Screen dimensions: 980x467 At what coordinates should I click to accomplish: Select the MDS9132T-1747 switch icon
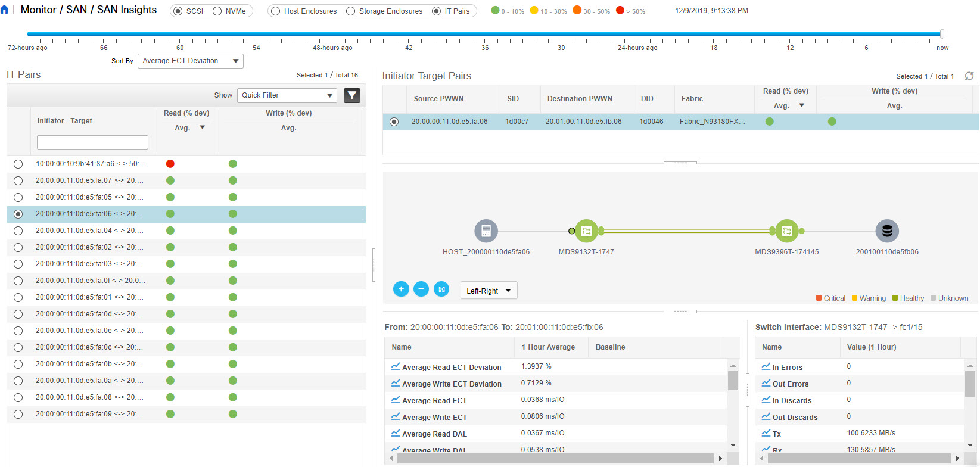(x=586, y=231)
